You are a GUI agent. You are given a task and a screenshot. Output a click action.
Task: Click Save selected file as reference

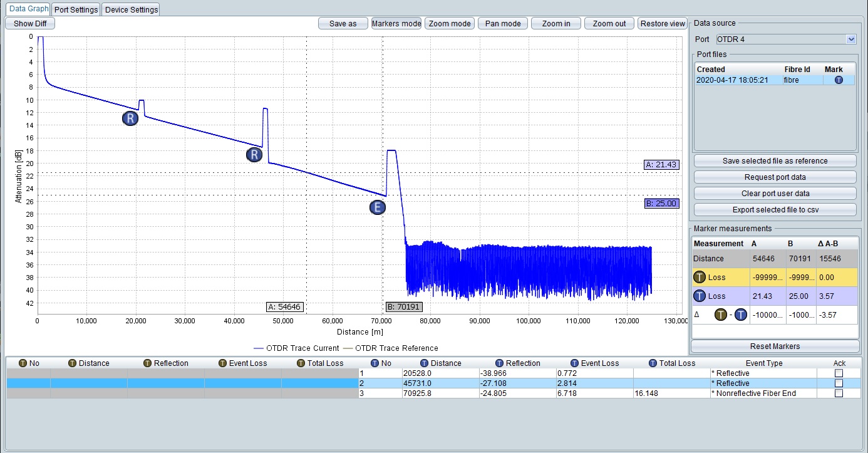pos(775,161)
